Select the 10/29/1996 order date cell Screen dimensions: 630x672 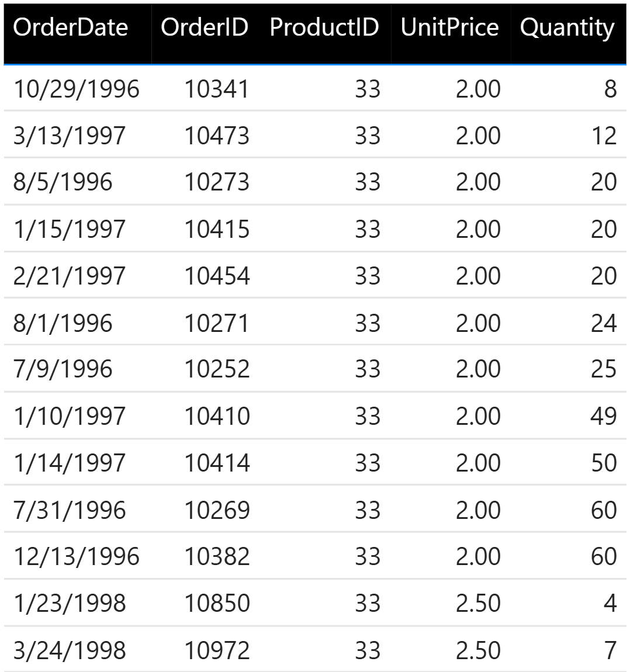click(77, 89)
